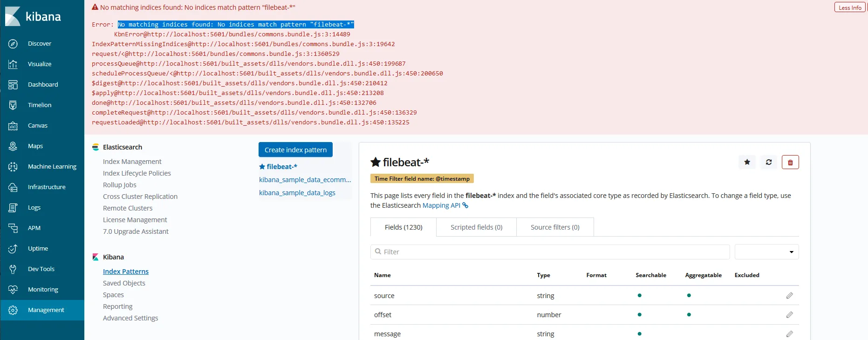Open the Discover compass icon
868x340 pixels.
tap(13, 44)
